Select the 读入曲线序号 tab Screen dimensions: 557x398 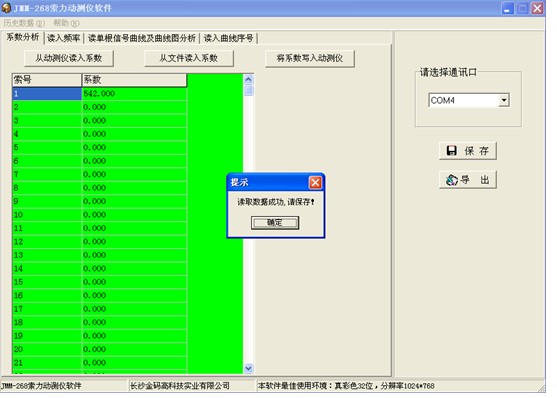[228, 38]
